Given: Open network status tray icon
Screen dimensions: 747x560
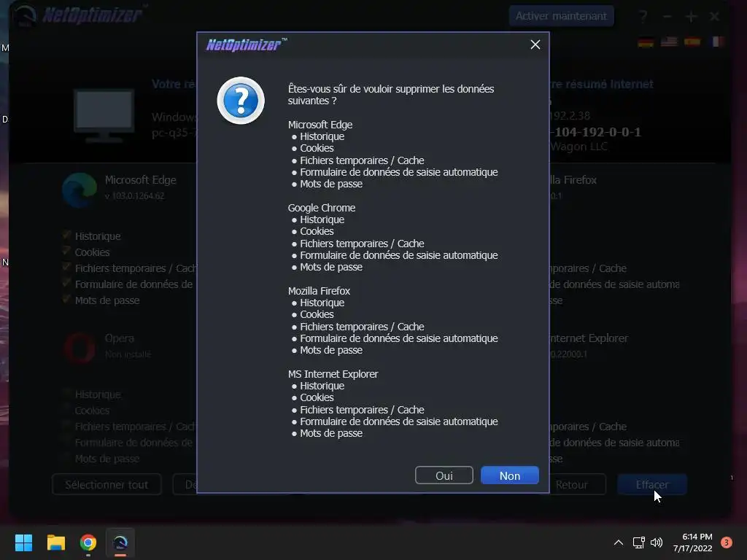Looking at the screenshot, I should (x=638, y=542).
